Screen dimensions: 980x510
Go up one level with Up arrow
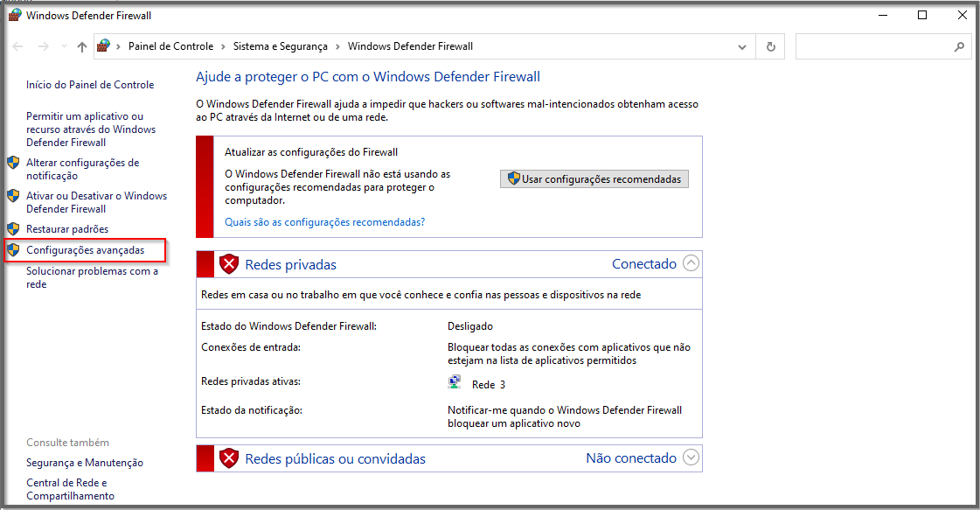tap(82, 46)
